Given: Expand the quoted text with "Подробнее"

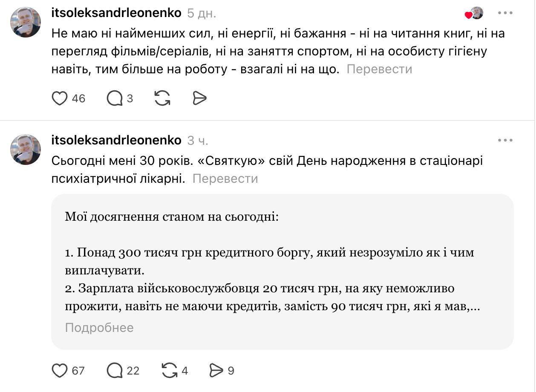Looking at the screenshot, I should (x=99, y=328).
